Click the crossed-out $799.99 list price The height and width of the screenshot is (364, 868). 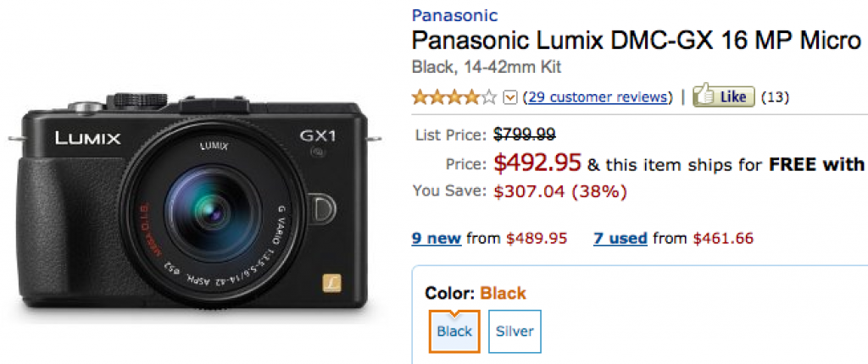(526, 134)
